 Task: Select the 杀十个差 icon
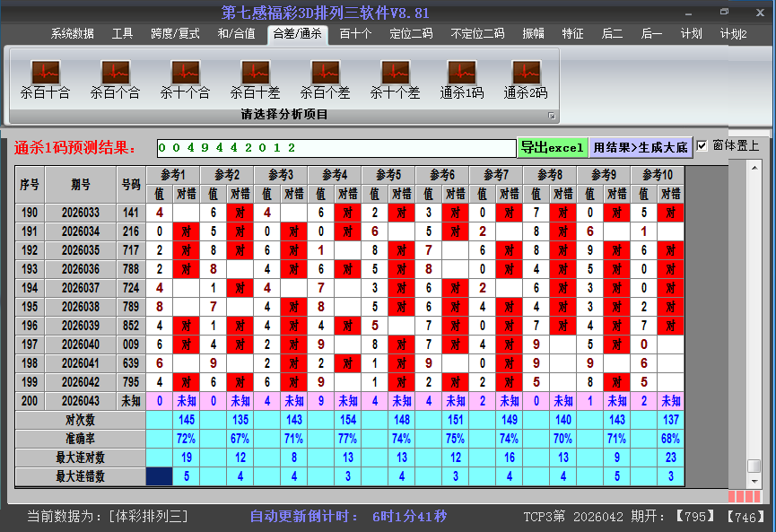(x=395, y=79)
